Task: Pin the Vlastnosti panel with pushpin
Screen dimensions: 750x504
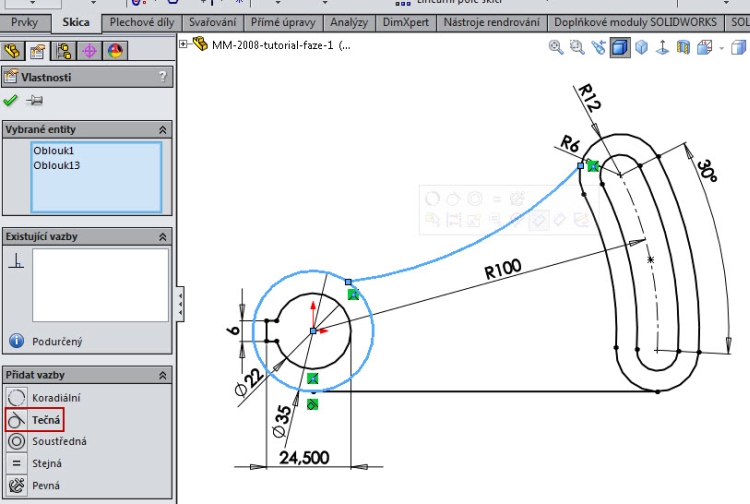Action: tap(34, 100)
